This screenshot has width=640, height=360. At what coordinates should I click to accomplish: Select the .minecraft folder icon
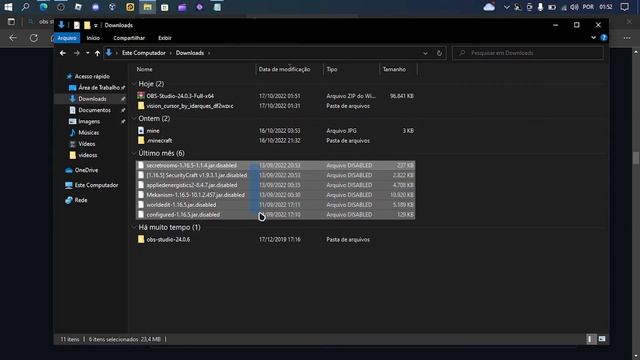click(141, 140)
